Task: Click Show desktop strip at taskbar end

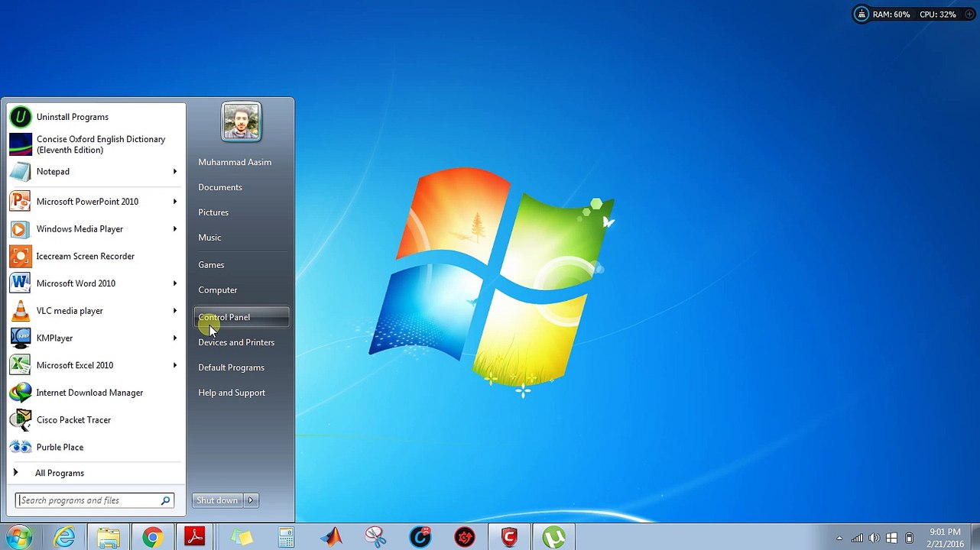Action: tap(975, 538)
